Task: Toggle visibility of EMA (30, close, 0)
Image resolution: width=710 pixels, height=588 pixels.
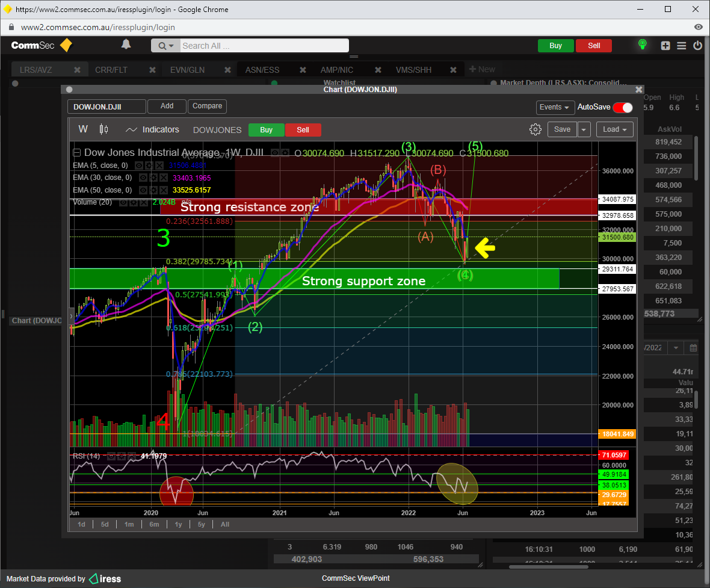Action: 144,178
